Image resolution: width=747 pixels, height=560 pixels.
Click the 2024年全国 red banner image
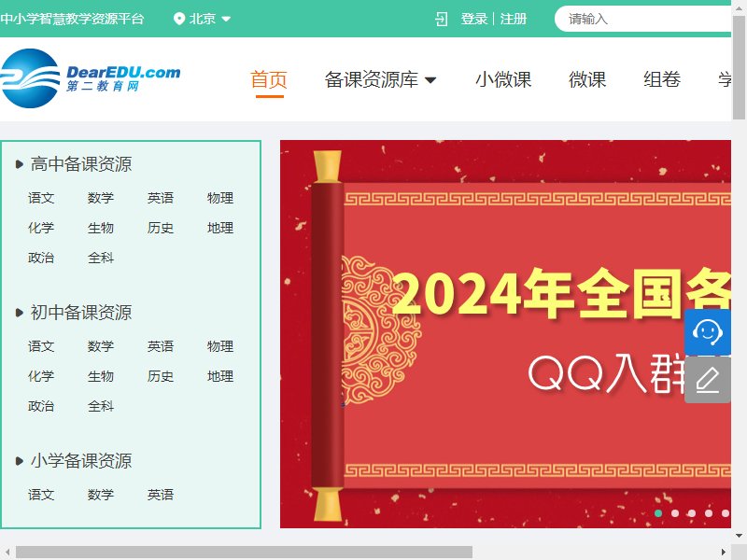pyautogui.click(x=505, y=334)
